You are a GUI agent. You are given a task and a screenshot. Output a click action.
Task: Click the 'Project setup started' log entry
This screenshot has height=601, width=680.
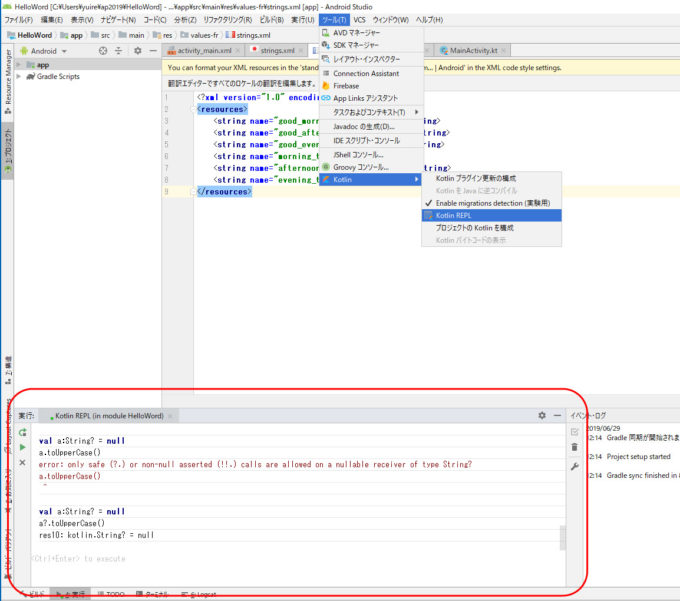[638, 457]
